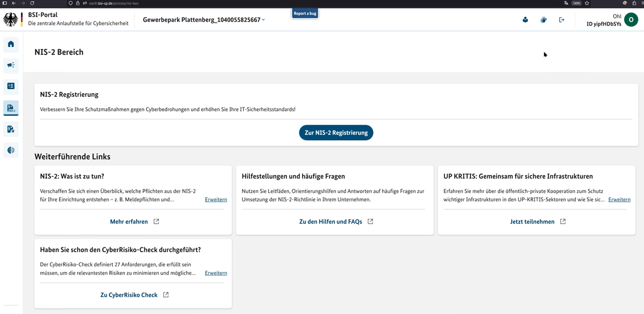The width and height of the screenshot is (644, 314).
Task: Click the 'Zur NIS-2 Registrierung' button
Action: [x=336, y=133]
